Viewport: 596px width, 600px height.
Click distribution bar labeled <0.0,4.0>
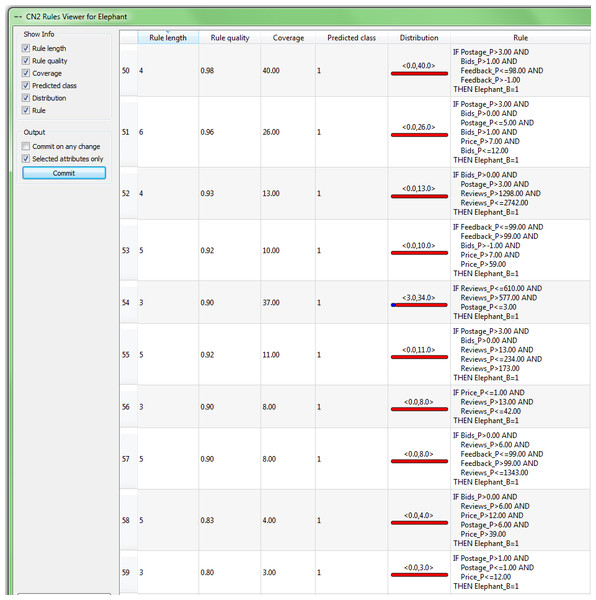click(419, 523)
